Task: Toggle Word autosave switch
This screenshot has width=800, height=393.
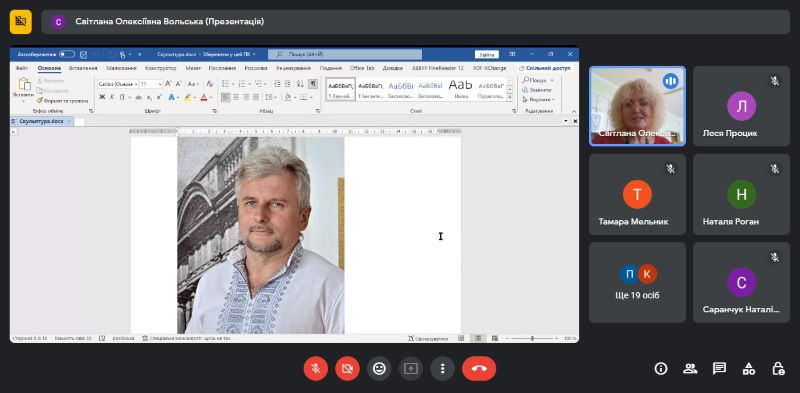Action: [x=67, y=54]
